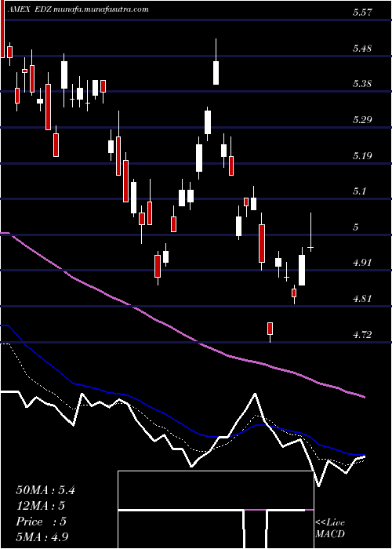Click the <<Live MACD label
The height and width of the screenshot is (549, 392).
330,529
